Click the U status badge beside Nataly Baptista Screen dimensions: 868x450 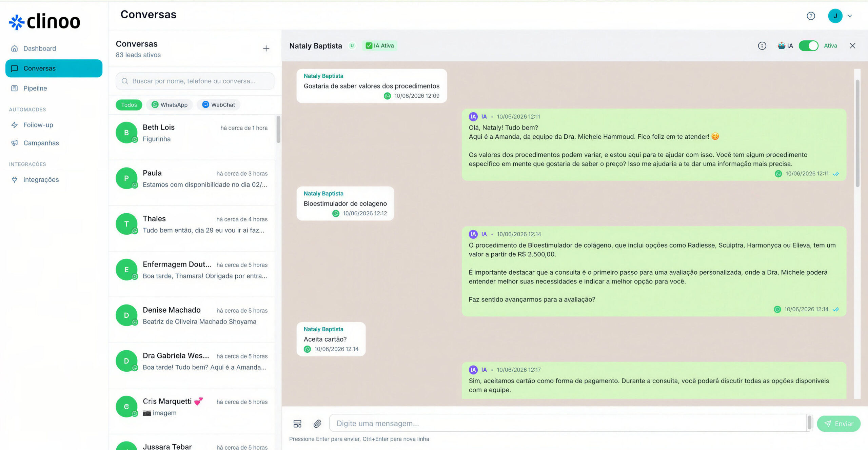pyautogui.click(x=352, y=46)
